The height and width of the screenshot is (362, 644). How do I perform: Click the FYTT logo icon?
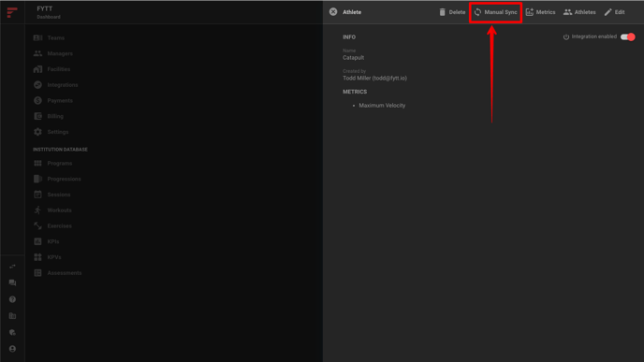coord(12,12)
